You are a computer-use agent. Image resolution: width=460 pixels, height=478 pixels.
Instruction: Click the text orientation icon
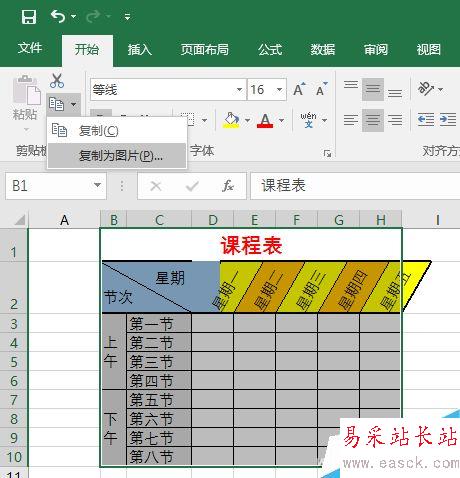point(426,89)
